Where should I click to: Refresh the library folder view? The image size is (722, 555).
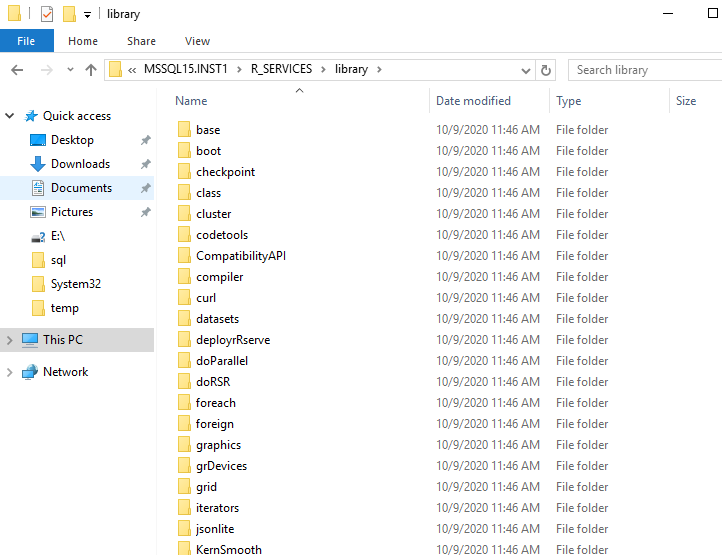click(x=546, y=70)
